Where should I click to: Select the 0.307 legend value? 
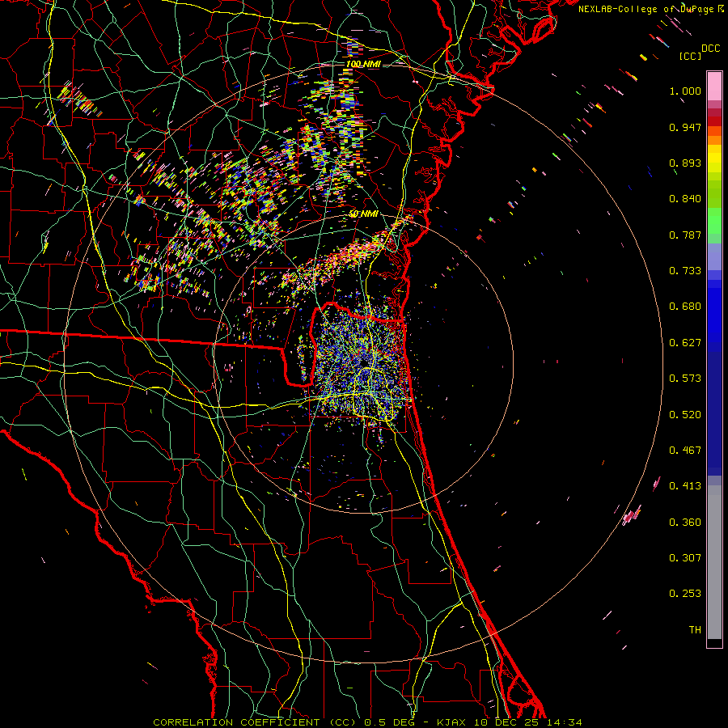point(685,558)
